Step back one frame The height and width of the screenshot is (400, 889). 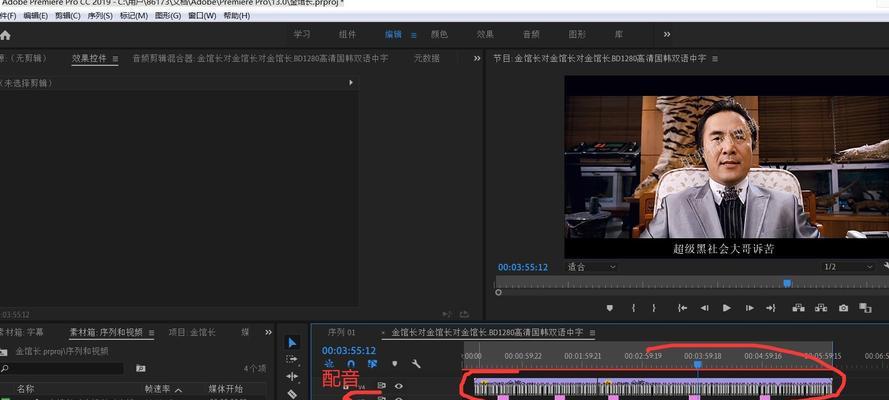[x=704, y=308]
